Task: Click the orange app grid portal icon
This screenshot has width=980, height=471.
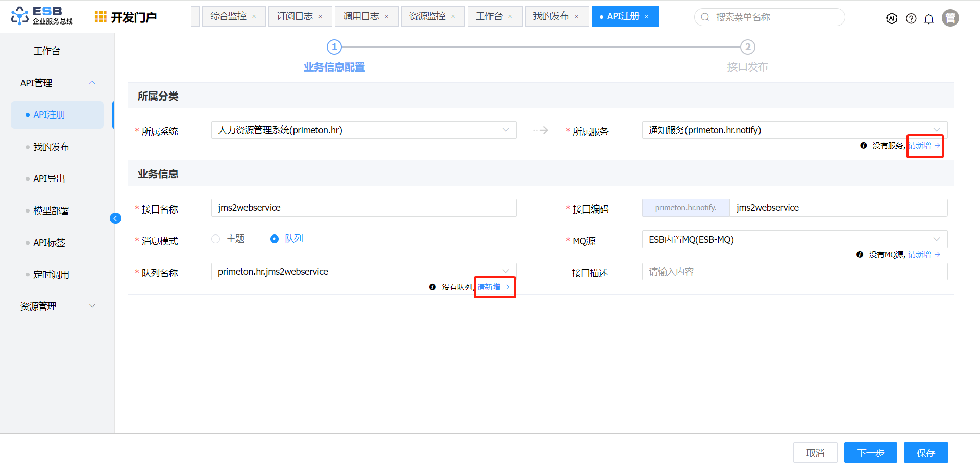Action: click(101, 17)
